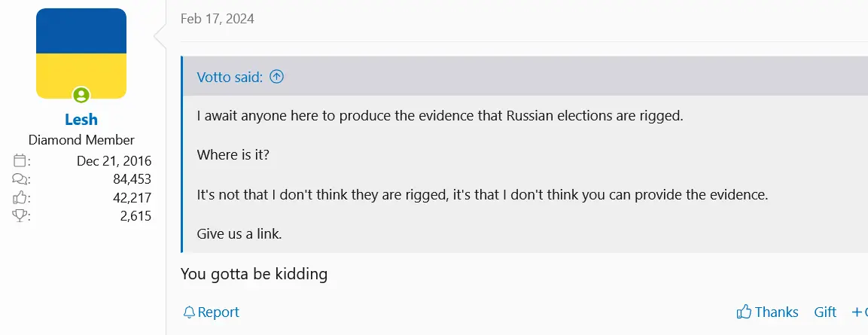
Task: Click the "Votto said:" quote header
Action: click(x=229, y=77)
